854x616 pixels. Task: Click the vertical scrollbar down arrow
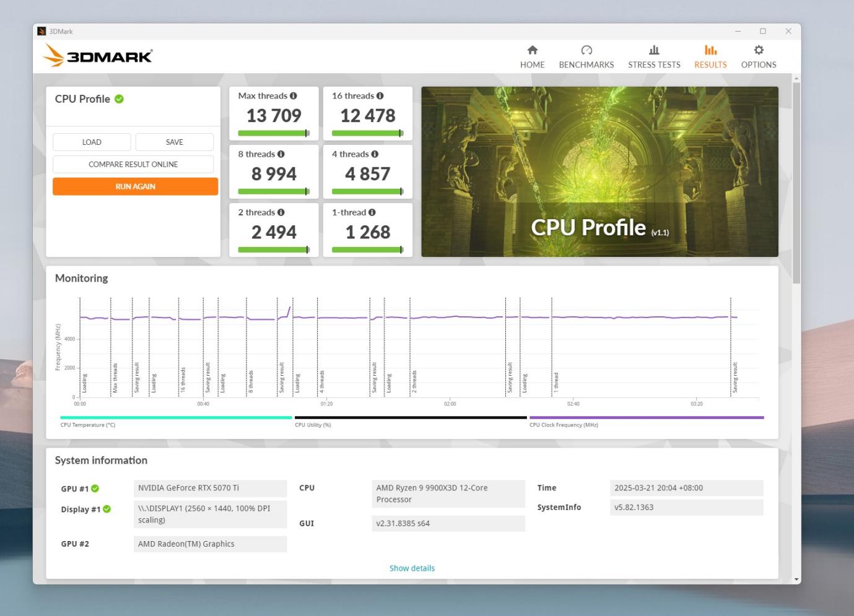click(x=796, y=579)
